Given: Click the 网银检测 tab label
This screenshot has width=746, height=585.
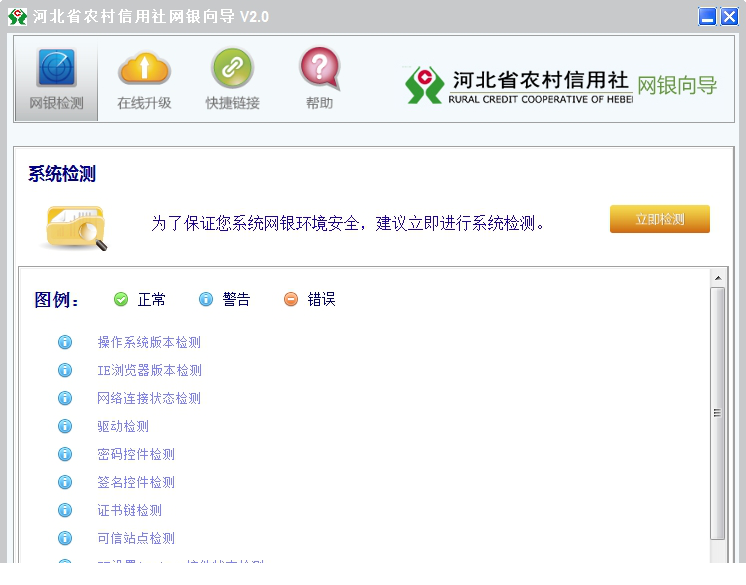Looking at the screenshot, I should pyautogui.click(x=57, y=103).
